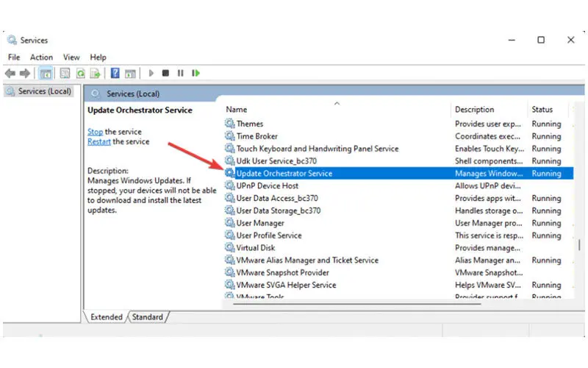588x368 pixels.
Task: Maximize the Services window
Action: click(x=541, y=40)
